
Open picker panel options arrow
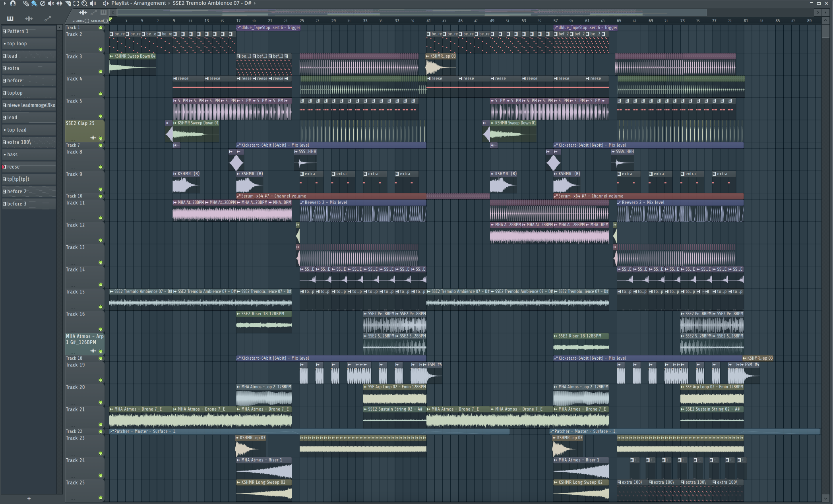coord(60,27)
